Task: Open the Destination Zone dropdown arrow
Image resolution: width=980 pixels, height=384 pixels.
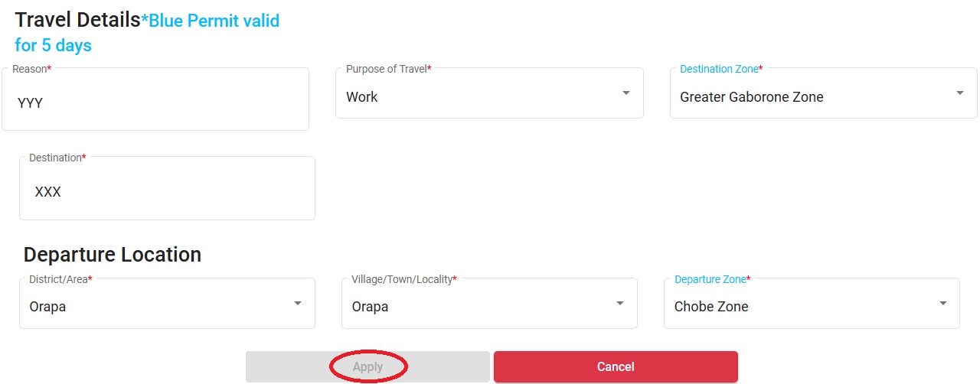Action: (959, 93)
